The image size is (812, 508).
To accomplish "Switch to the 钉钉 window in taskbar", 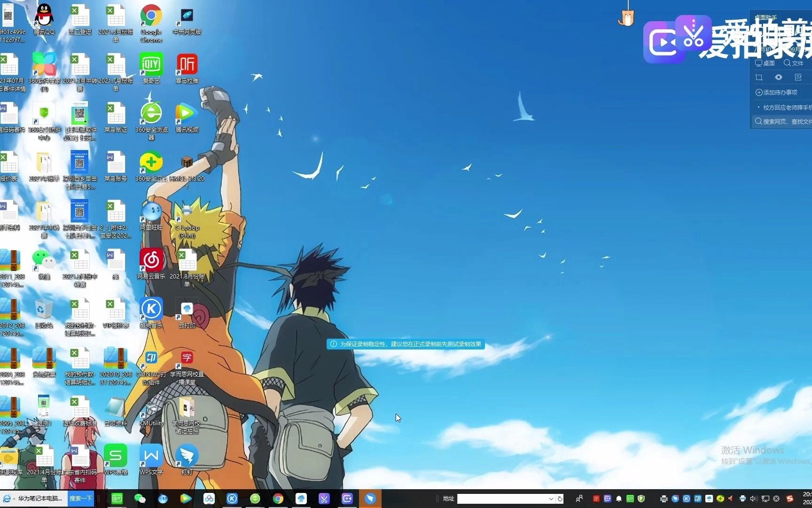I will pos(370,499).
